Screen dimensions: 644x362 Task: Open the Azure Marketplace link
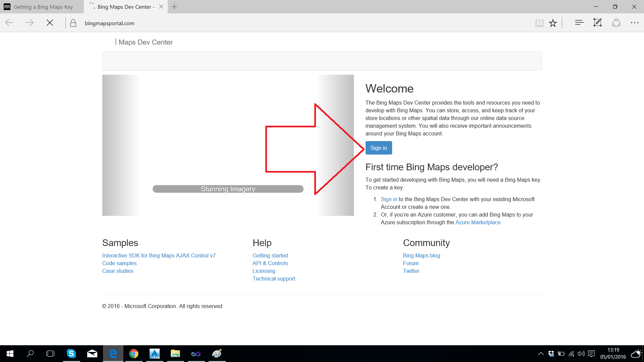478,222
